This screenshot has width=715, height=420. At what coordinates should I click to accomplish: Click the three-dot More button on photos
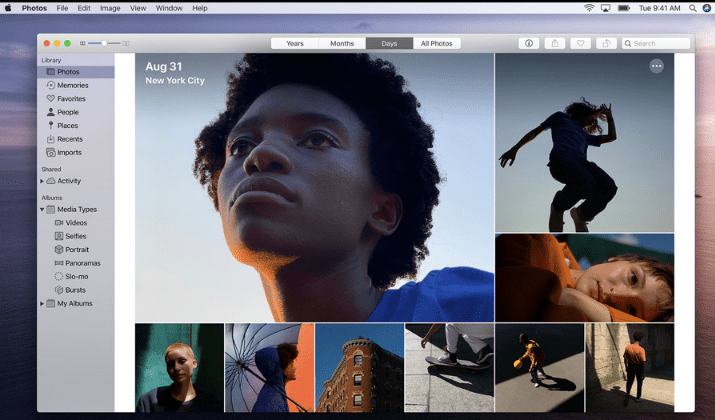pyautogui.click(x=656, y=66)
